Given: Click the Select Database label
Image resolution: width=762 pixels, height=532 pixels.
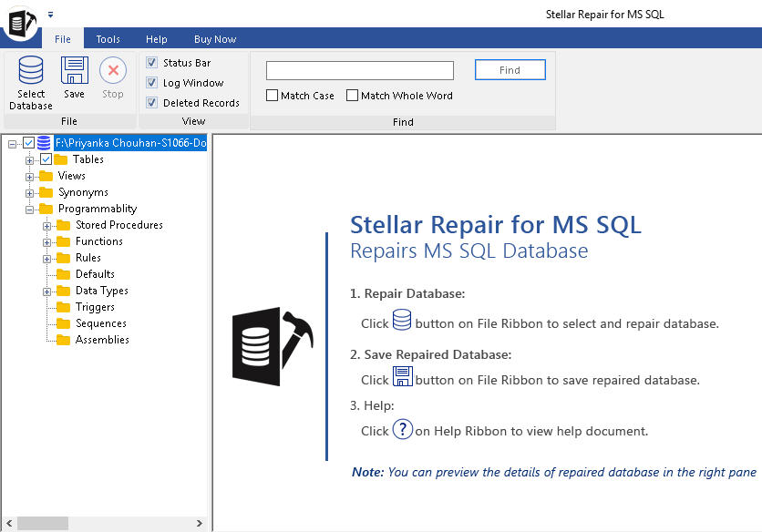Looking at the screenshot, I should point(31,99).
